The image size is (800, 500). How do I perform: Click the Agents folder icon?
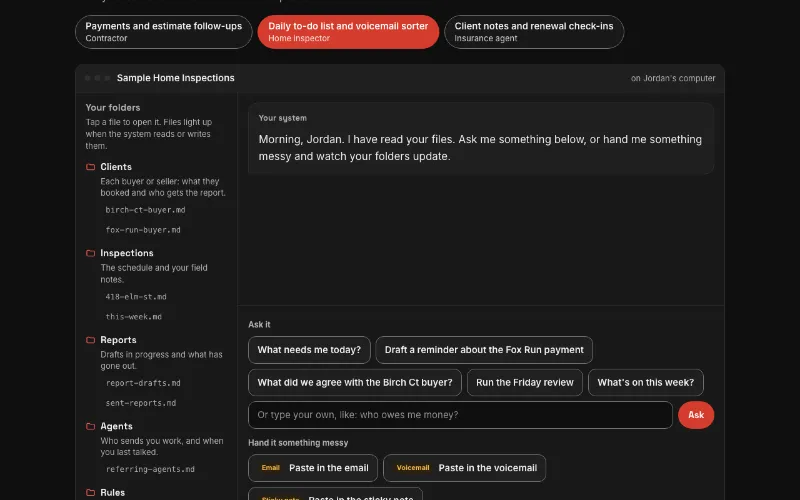pos(90,426)
